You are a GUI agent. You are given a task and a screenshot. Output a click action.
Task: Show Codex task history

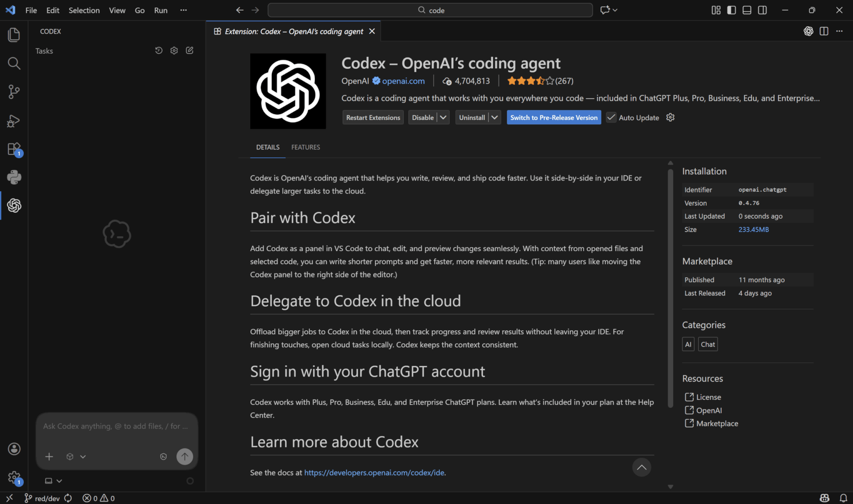pyautogui.click(x=159, y=50)
